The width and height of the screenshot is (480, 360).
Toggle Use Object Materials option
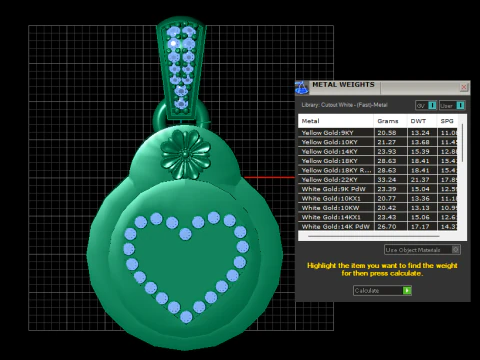422,250
